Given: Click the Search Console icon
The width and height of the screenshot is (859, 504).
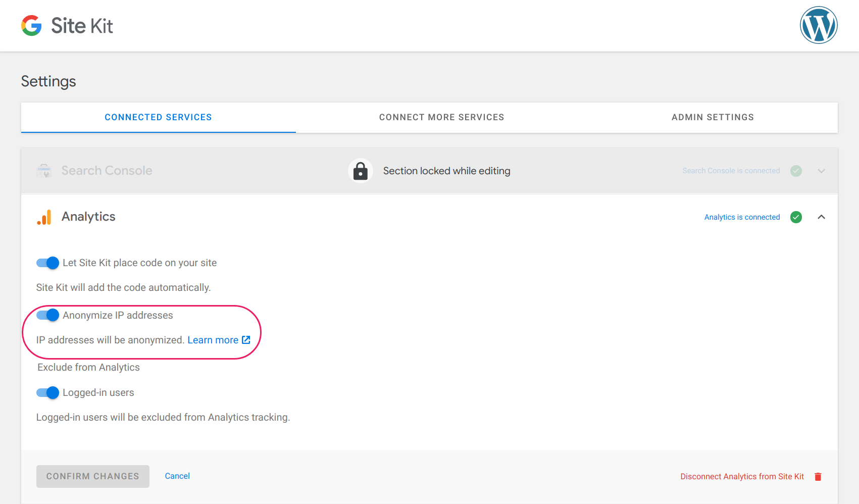Looking at the screenshot, I should (44, 171).
